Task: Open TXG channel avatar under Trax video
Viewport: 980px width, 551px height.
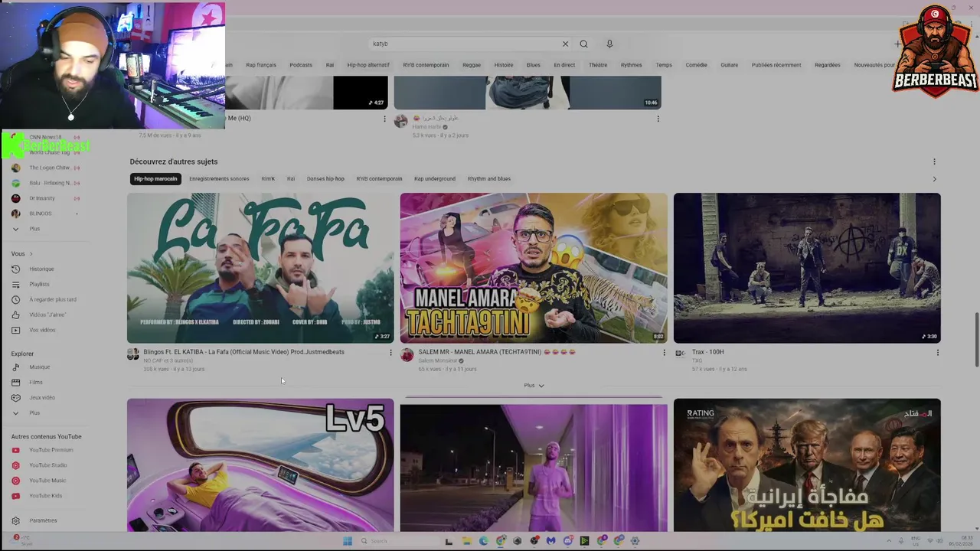Action: [680, 353]
